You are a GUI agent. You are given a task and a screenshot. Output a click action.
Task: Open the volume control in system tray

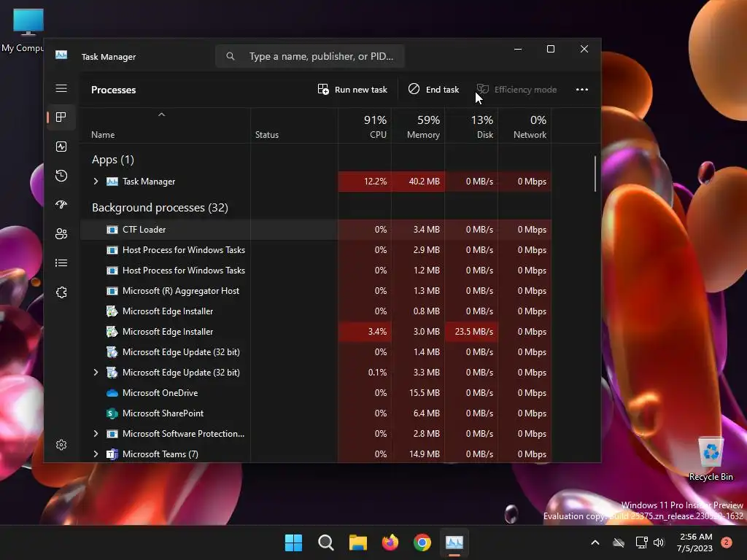tap(659, 542)
